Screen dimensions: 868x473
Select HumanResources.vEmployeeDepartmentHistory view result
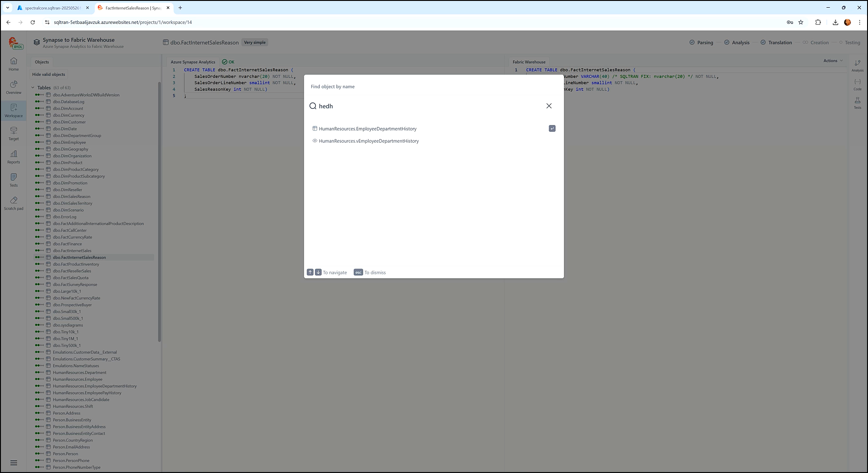point(369,141)
